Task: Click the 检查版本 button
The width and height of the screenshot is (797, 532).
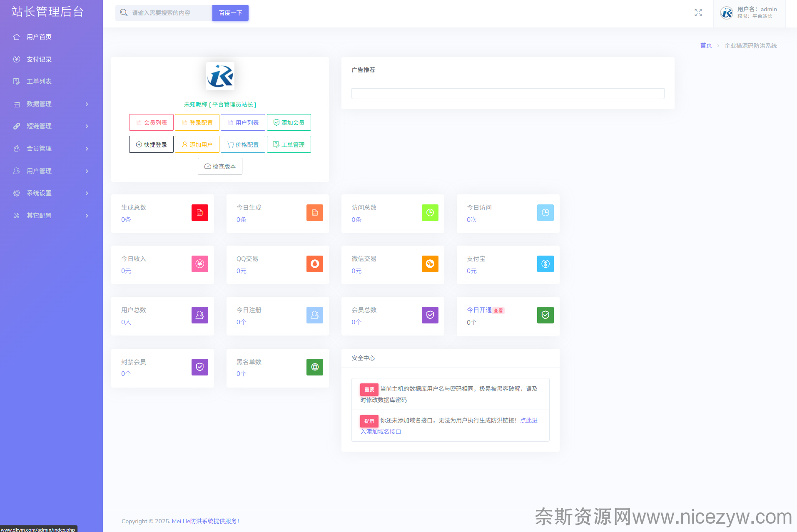Action: tap(220, 167)
